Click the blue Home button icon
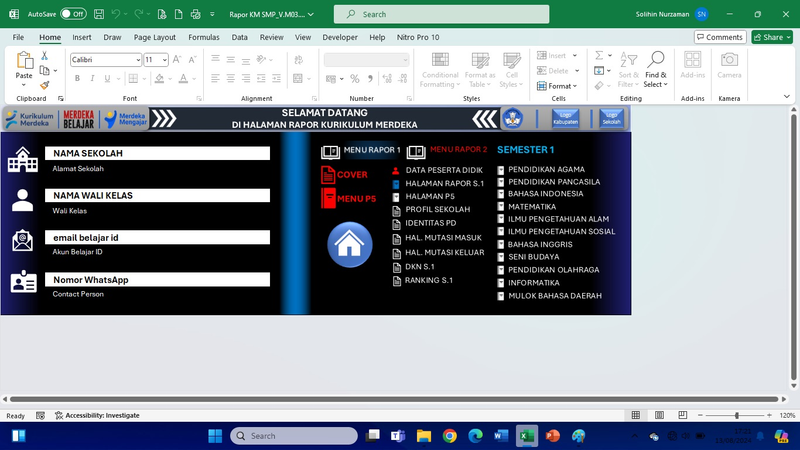 point(349,244)
